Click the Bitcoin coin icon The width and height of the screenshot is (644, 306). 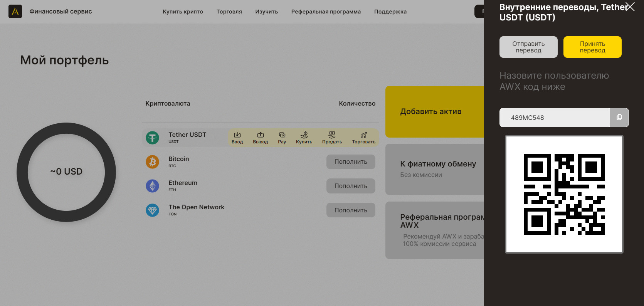[153, 162]
